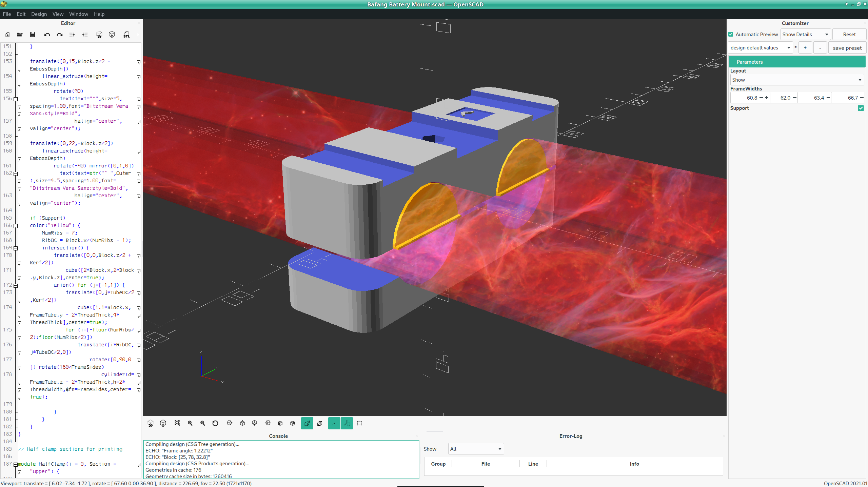Reset the 3D view orientation
Viewport: 868px width, 487px height.
coord(215,423)
